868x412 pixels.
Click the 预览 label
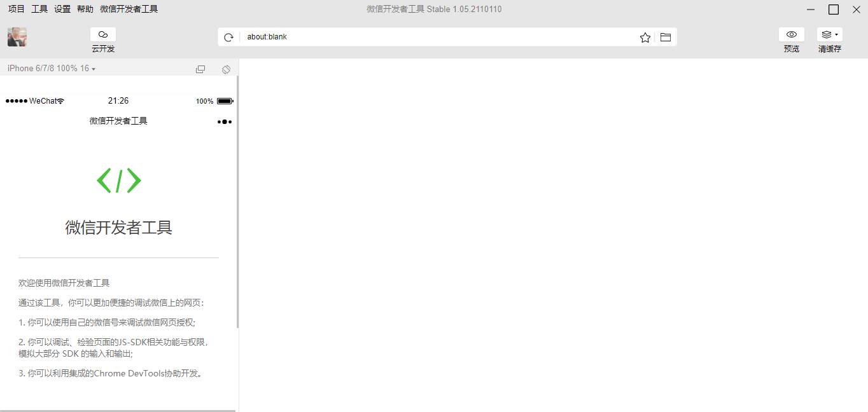792,49
